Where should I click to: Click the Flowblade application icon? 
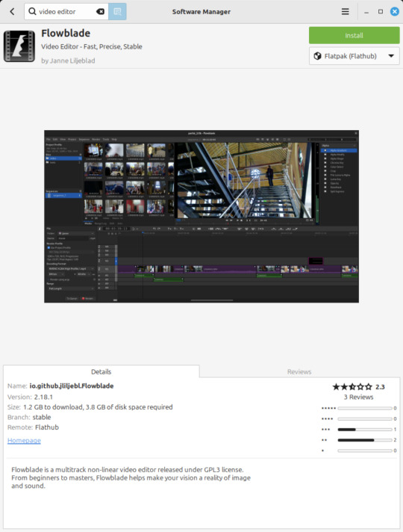tap(19, 46)
